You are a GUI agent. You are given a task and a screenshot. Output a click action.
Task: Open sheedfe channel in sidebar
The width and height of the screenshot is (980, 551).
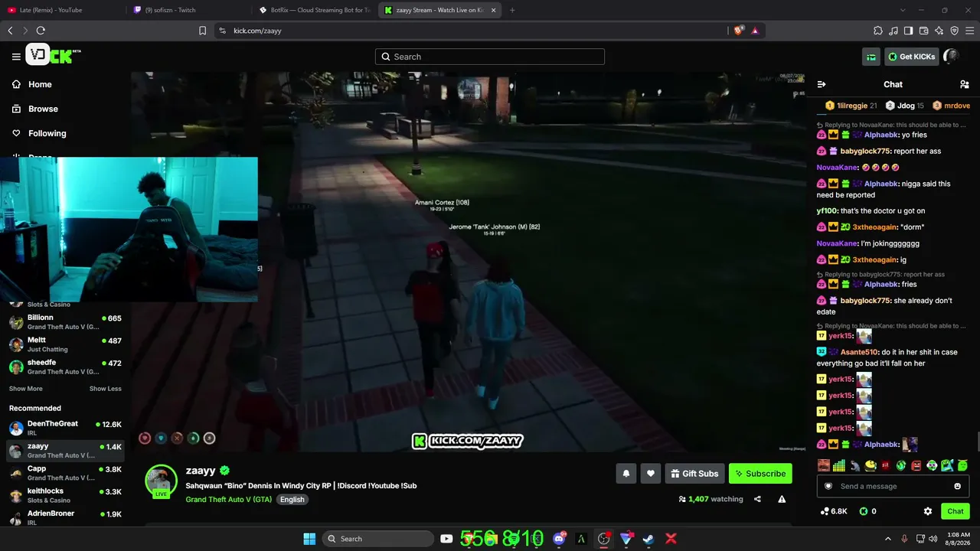click(65, 367)
